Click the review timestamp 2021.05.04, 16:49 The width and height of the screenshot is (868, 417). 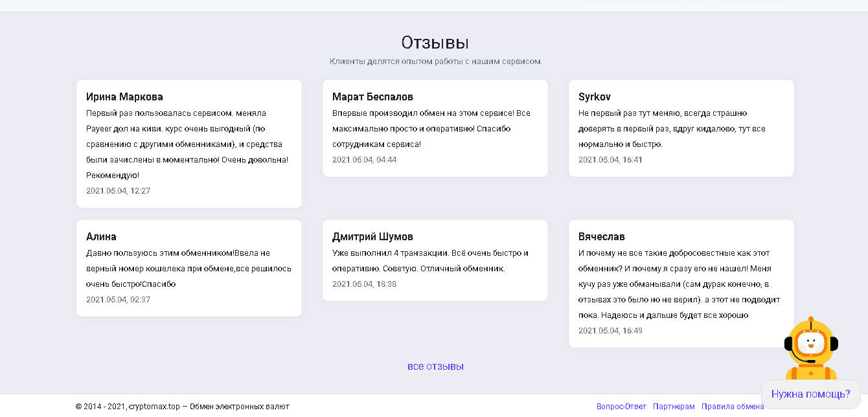tap(610, 331)
